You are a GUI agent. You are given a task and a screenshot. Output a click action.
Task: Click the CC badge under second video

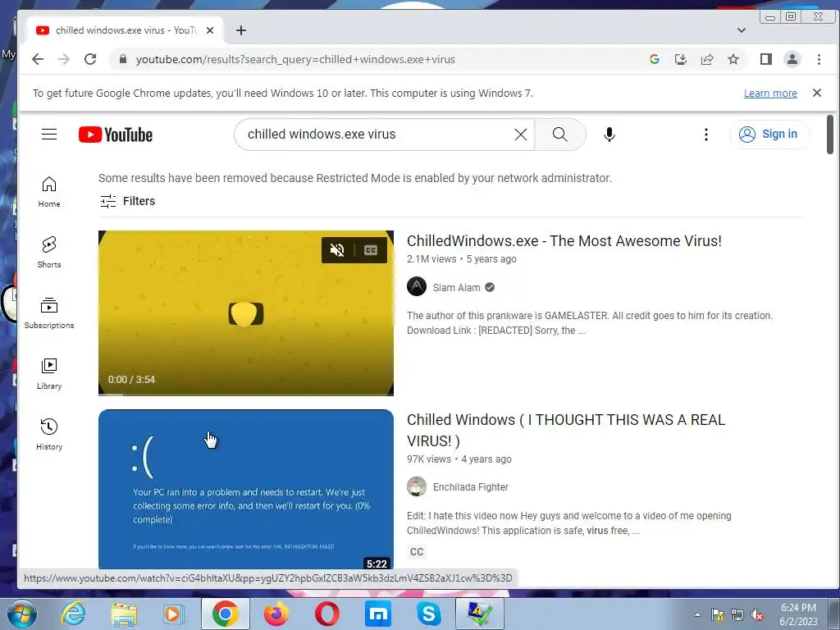[416, 552]
